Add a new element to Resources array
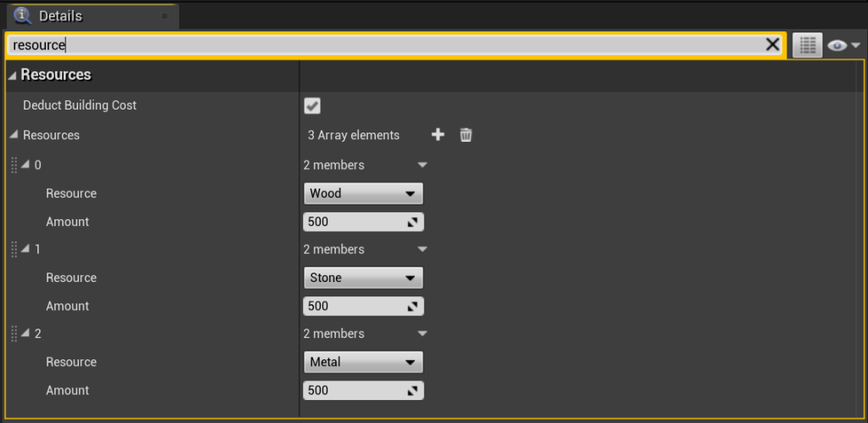Viewport: 868px width, 423px height. click(438, 135)
